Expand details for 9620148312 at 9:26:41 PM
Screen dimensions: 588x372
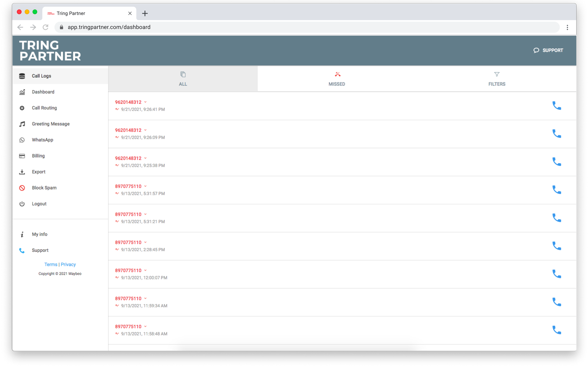pos(146,102)
